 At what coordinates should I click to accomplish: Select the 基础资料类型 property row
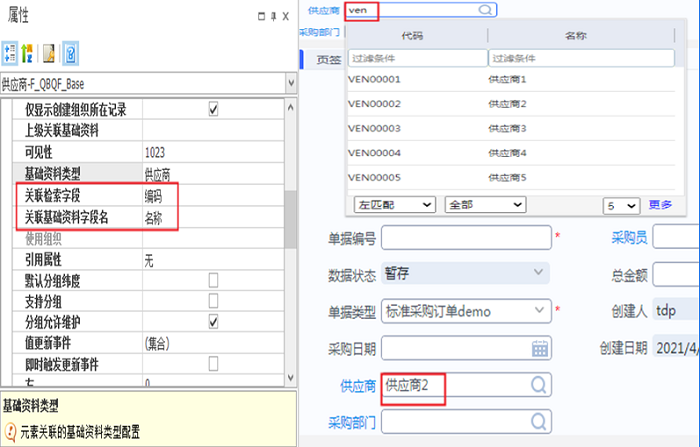pos(148,173)
